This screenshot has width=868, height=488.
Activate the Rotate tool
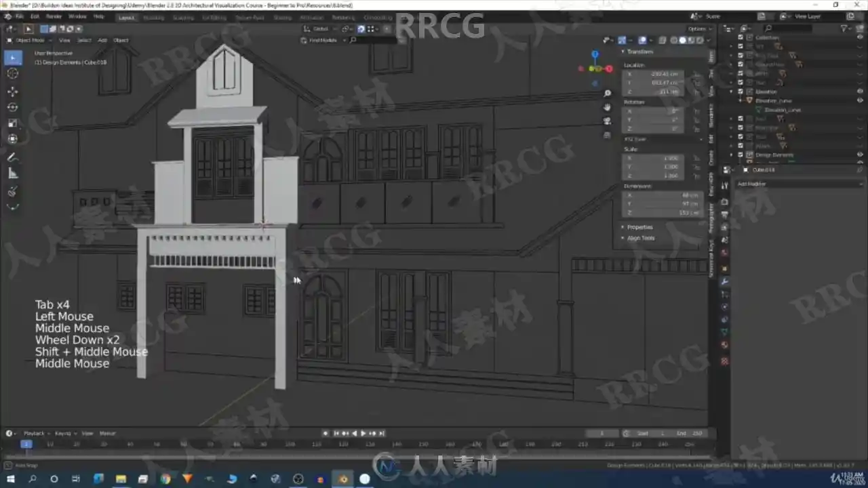pyautogui.click(x=12, y=107)
